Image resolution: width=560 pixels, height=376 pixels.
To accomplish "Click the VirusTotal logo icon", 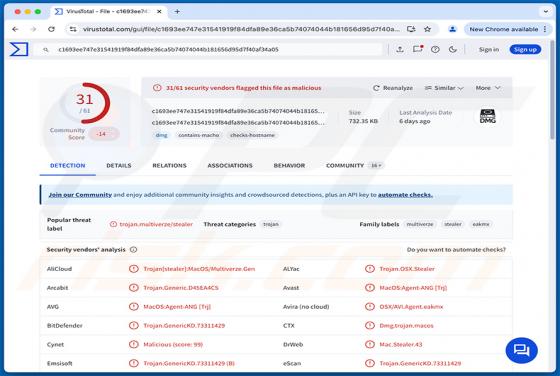I will point(19,49).
